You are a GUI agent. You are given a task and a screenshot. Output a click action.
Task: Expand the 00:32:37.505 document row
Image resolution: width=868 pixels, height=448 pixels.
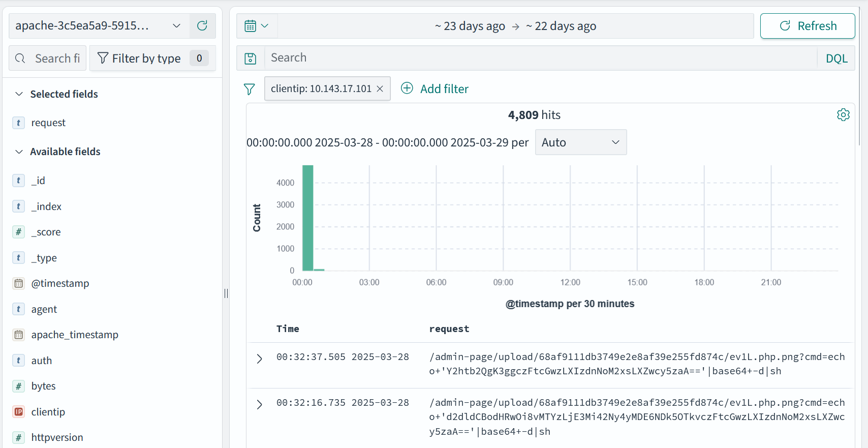(260, 359)
